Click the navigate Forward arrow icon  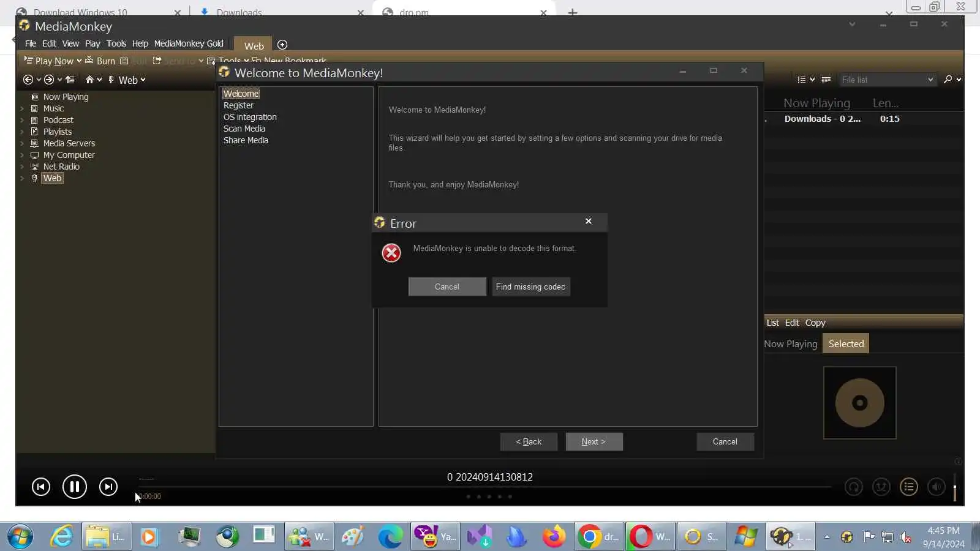coord(49,80)
